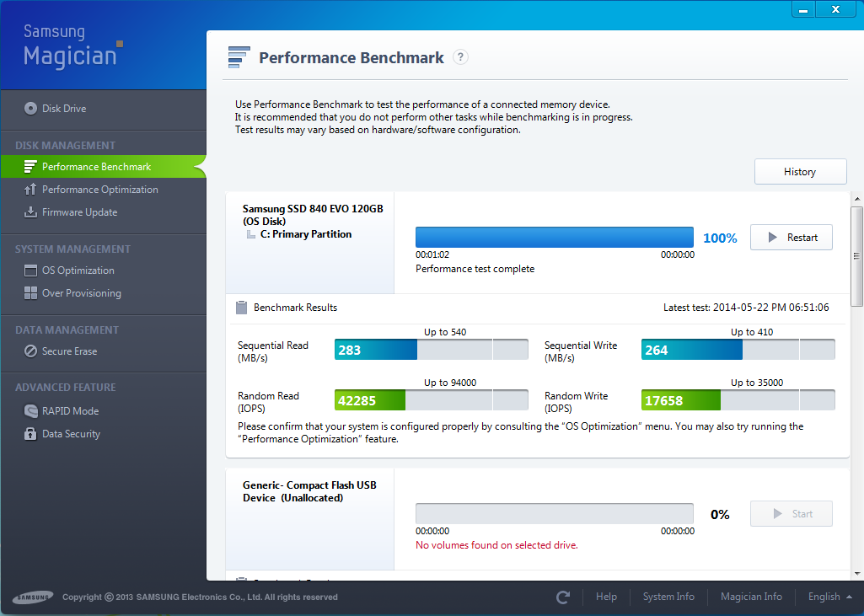Click the 0% percentage value
The image size is (864, 616).
[x=720, y=515]
